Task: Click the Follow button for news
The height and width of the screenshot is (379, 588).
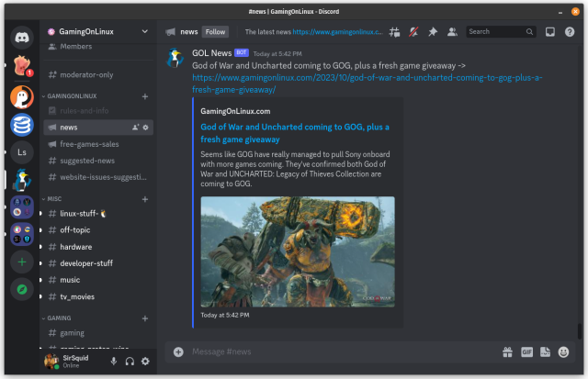Action: tap(215, 31)
